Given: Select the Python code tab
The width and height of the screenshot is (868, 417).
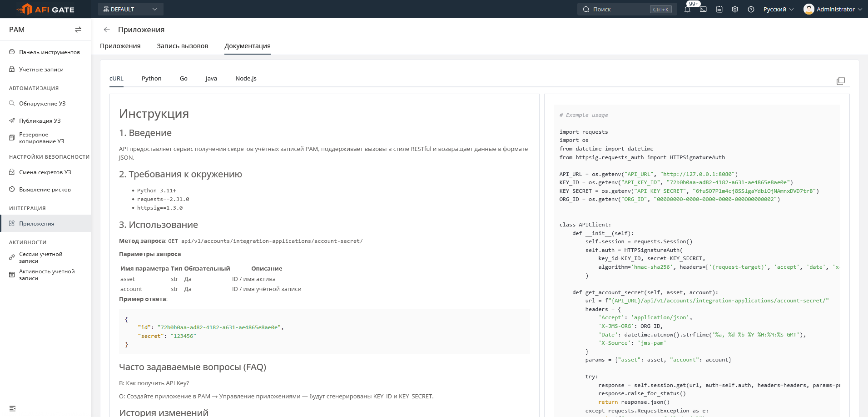Looking at the screenshot, I should pyautogui.click(x=152, y=79).
